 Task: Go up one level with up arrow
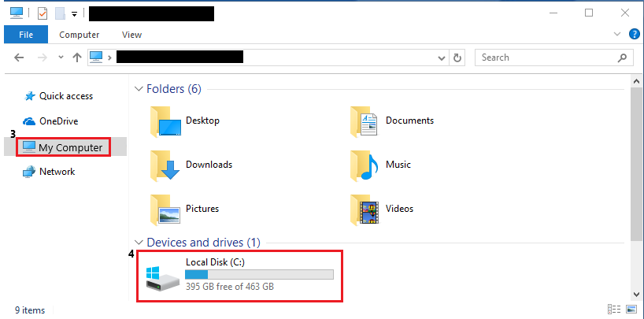[x=77, y=57]
